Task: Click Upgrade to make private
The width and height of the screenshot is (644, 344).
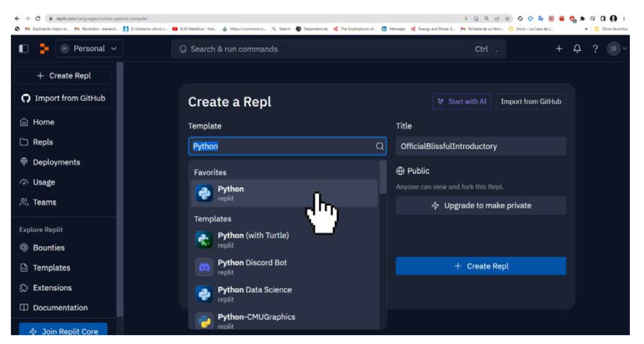Action: point(481,205)
